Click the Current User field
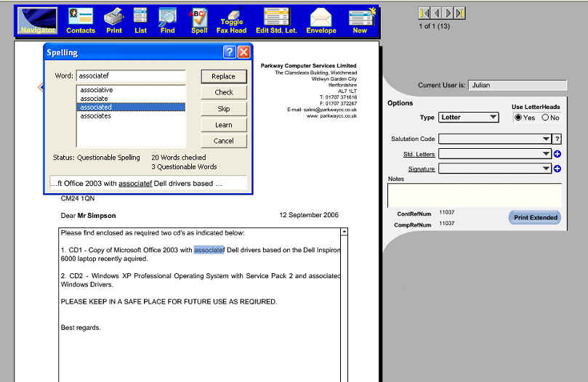This screenshot has height=382, width=588. 517,86
